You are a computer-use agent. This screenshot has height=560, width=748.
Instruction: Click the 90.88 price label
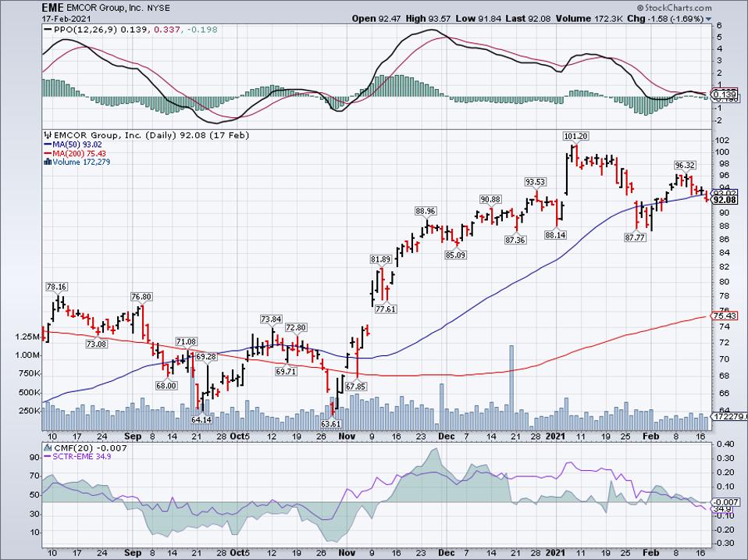pos(490,200)
